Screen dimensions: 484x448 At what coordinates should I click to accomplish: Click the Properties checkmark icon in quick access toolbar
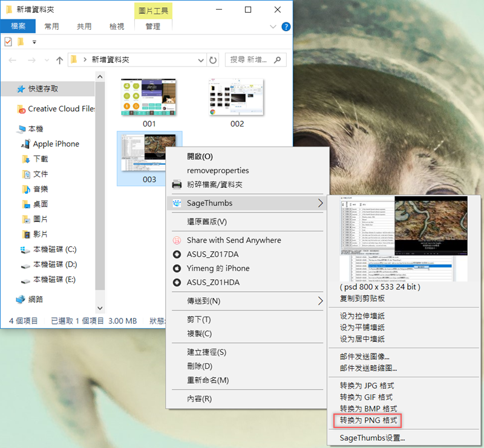8,42
